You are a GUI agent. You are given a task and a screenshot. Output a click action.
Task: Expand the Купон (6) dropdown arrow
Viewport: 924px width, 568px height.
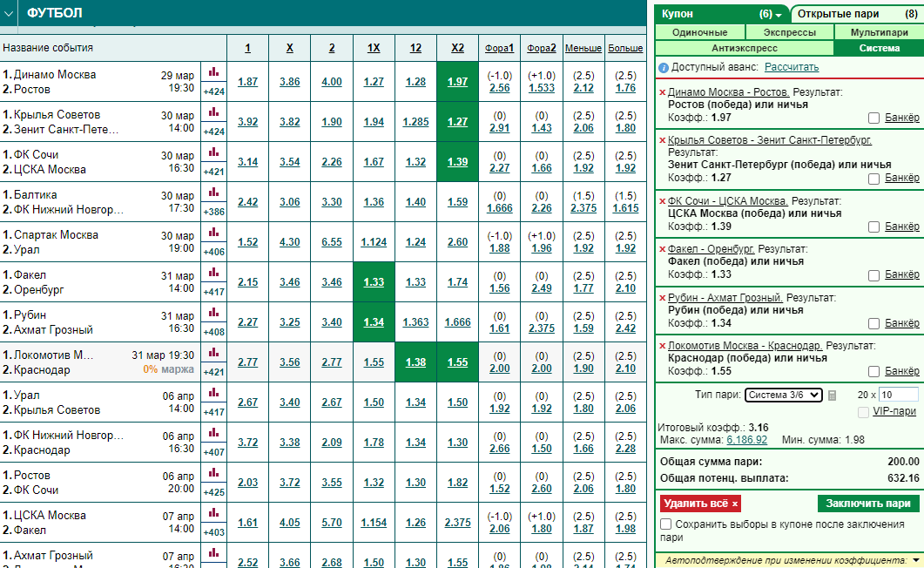click(779, 15)
